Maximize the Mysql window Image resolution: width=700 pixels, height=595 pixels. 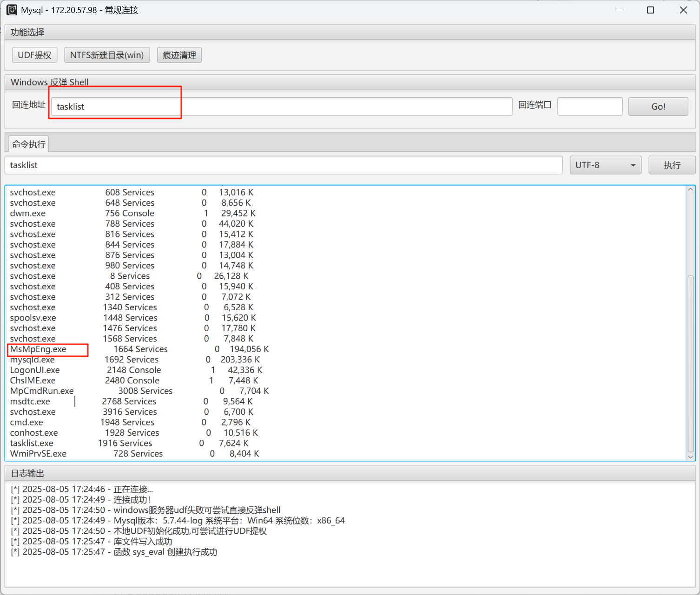point(651,10)
